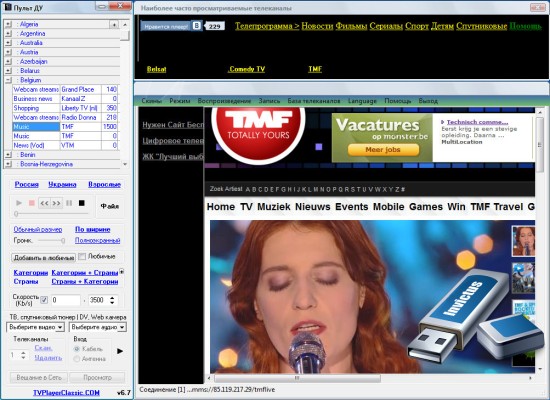Click the pink record button
The width and height of the screenshot is (550, 400).
tap(32, 203)
